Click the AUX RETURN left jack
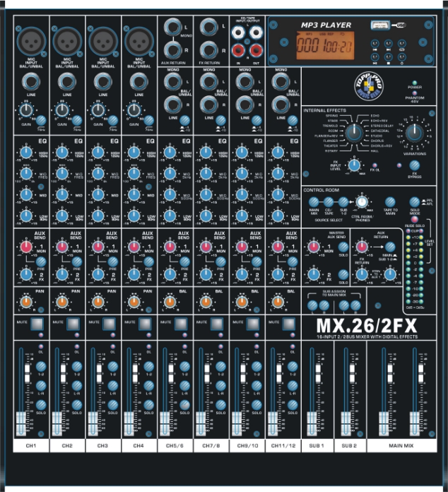 click(x=173, y=28)
